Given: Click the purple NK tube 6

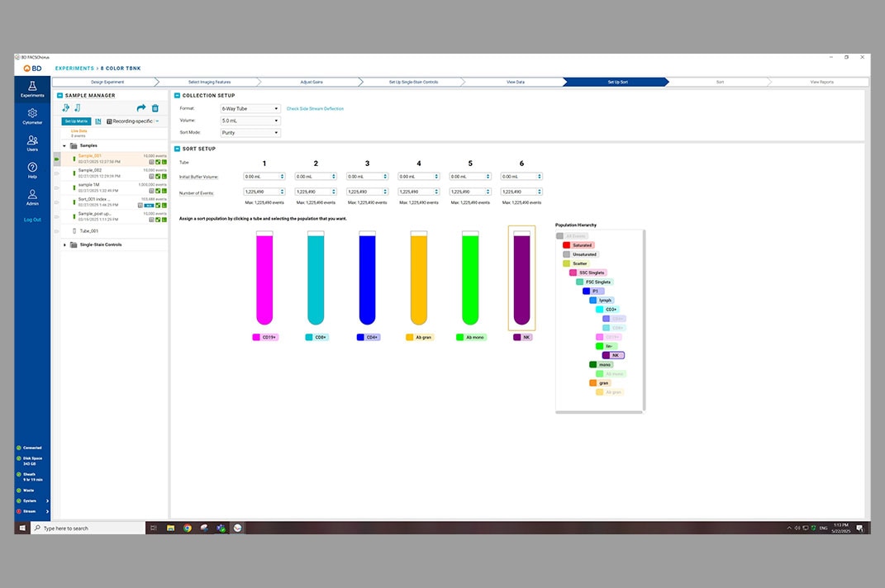Looking at the screenshot, I should tap(521, 277).
